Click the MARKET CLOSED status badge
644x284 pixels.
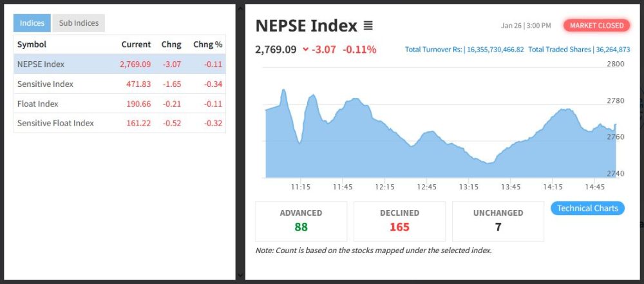[x=596, y=26]
